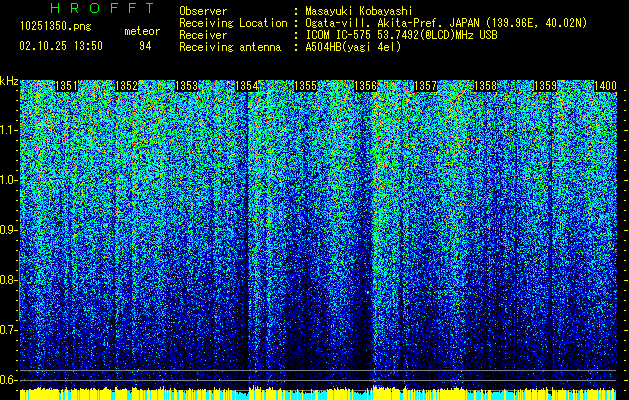Click the 1355 time marker

306,86
